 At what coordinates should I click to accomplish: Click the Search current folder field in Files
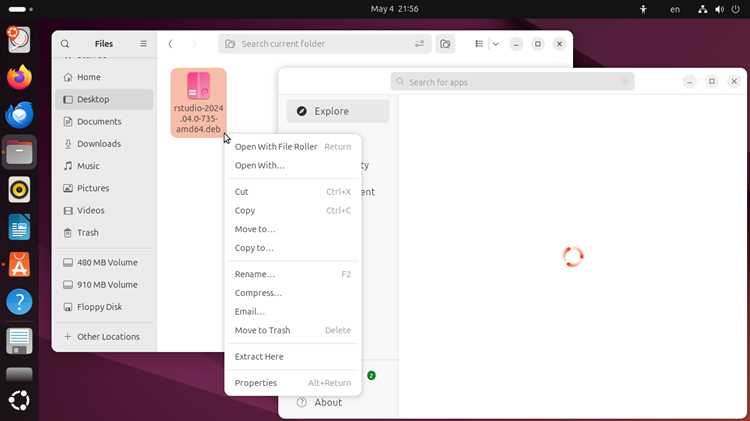click(325, 44)
